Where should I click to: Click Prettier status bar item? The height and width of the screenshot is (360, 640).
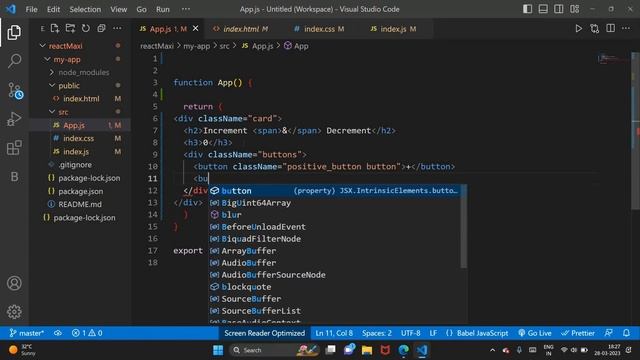[578, 333]
